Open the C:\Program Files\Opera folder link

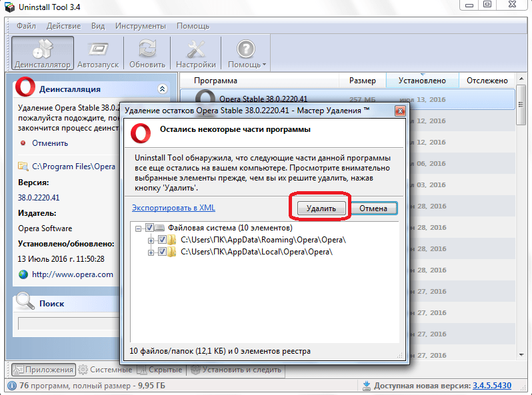click(x=73, y=167)
